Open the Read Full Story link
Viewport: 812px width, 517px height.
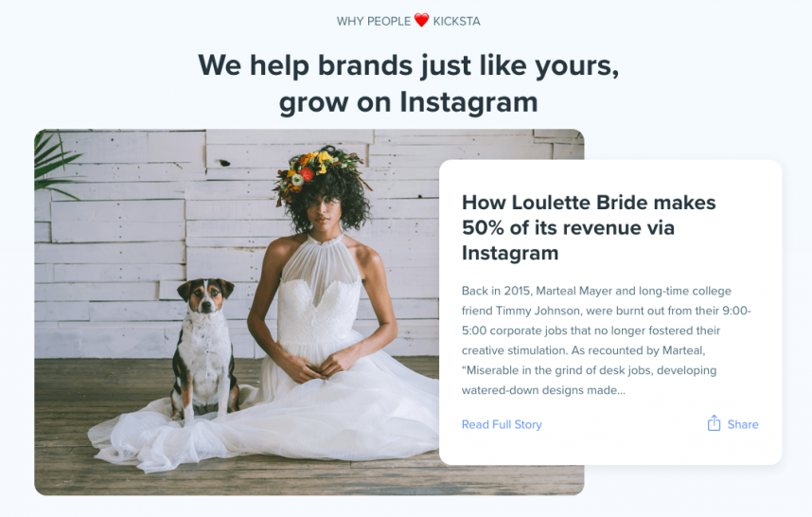(x=502, y=424)
